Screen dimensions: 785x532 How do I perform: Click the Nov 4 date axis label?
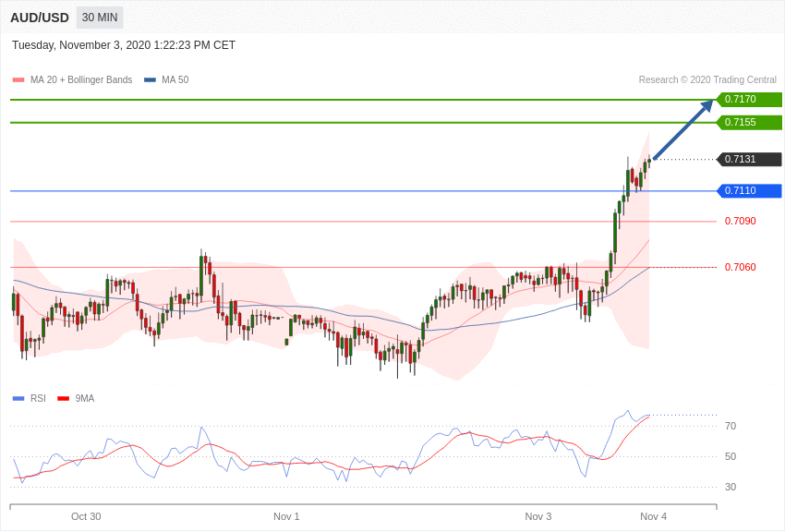click(x=653, y=516)
